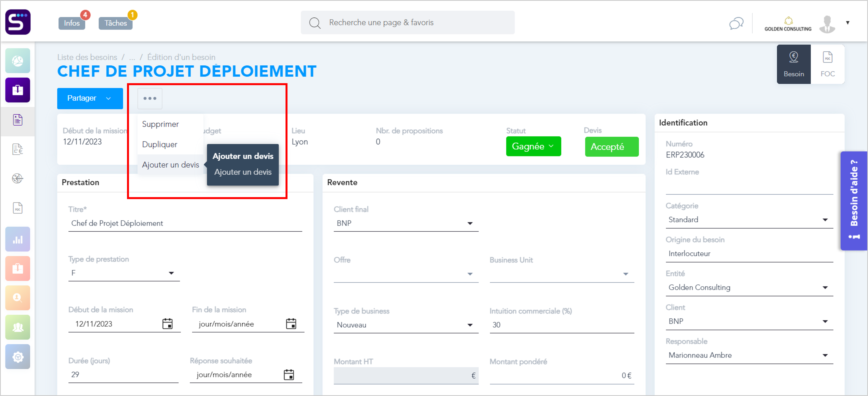Open the orange person search sidebar module
This screenshot has width=868, height=396.
[x=18, y=298]
